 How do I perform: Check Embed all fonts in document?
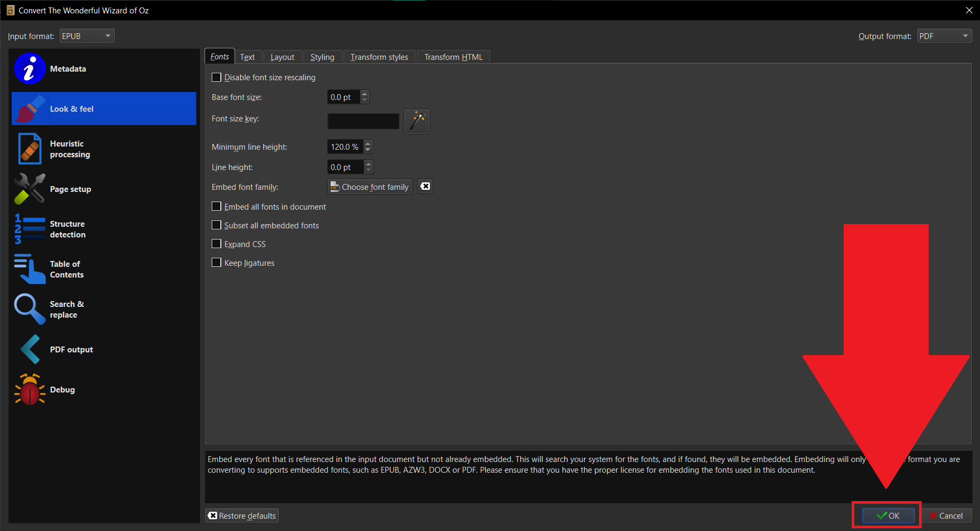click(x=217, y=206)
